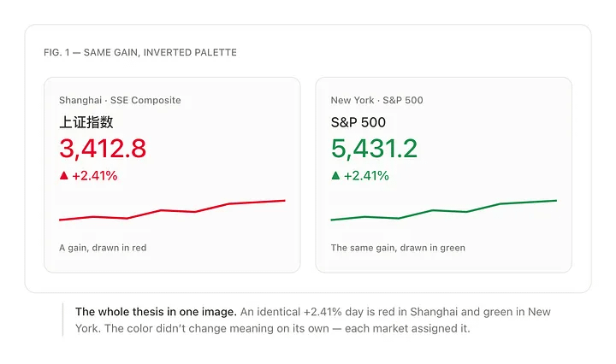The image size is (616, 364).
Task: Click the New York · S&P 500 header
Action: [376, 100]
